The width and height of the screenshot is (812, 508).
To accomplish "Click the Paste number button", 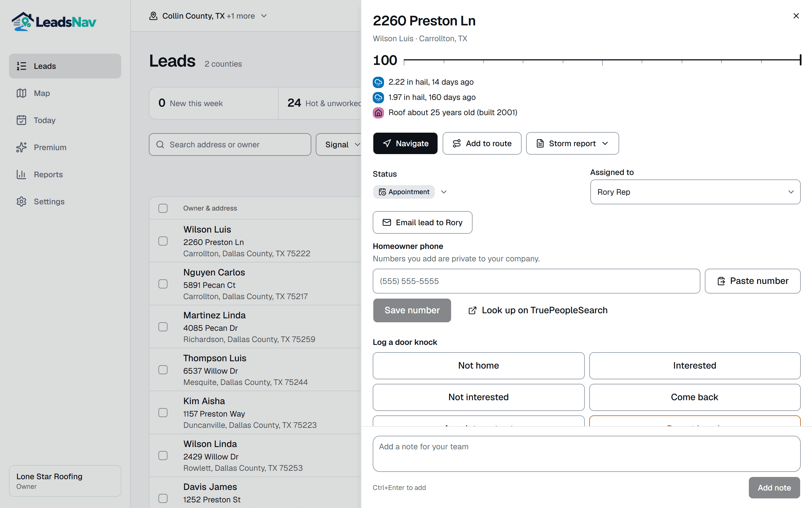I will click(x=753, y=281).
